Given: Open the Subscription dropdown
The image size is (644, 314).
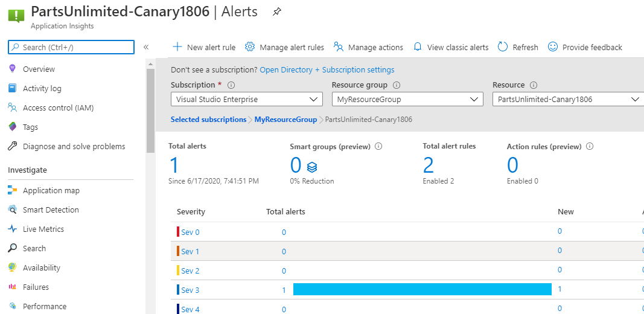Looking at the screenshot, I should click(246, 99).
